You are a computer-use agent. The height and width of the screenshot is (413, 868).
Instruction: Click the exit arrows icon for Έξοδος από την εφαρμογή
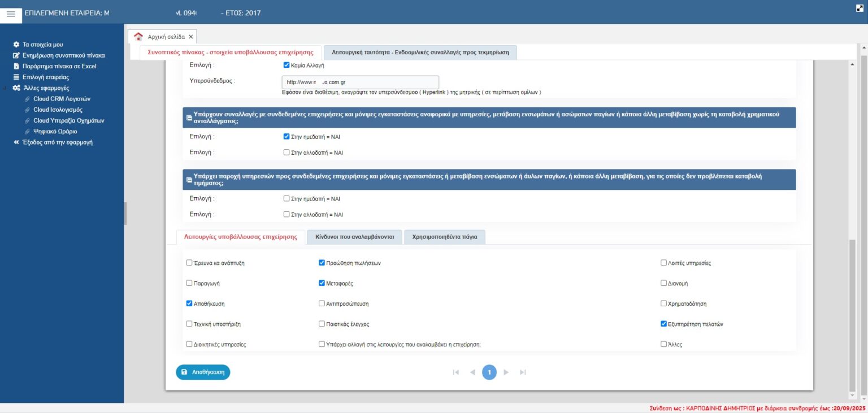click(x=16, y=142)
